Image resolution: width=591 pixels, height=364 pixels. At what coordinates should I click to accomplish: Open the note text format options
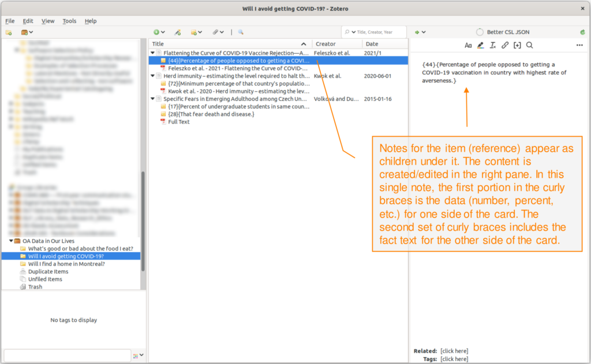tap(468, 45)
